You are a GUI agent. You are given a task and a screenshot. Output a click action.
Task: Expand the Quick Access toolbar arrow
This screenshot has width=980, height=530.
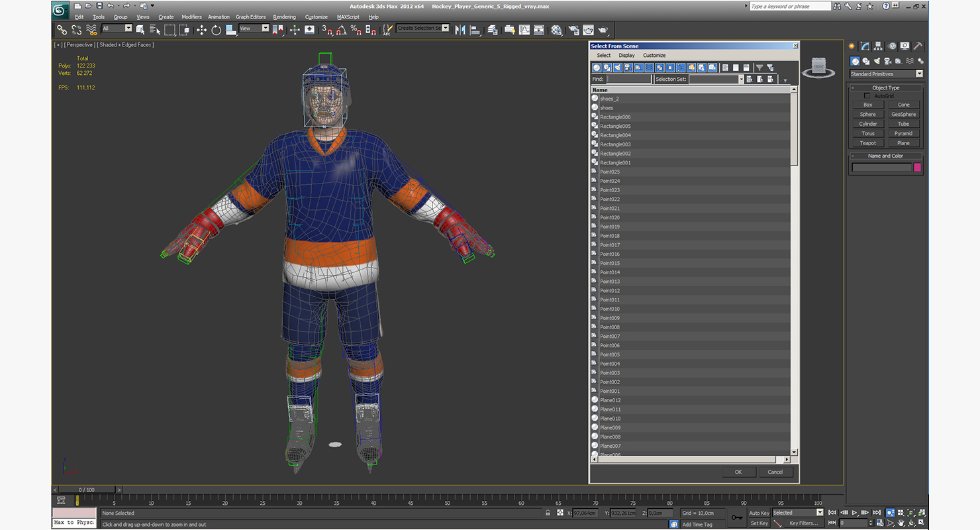153,6
